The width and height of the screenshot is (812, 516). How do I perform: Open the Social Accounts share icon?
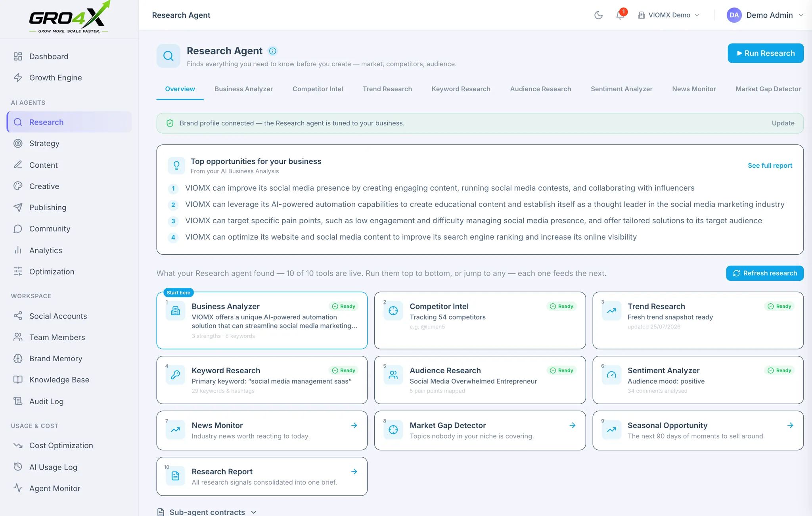coord(18,316)
